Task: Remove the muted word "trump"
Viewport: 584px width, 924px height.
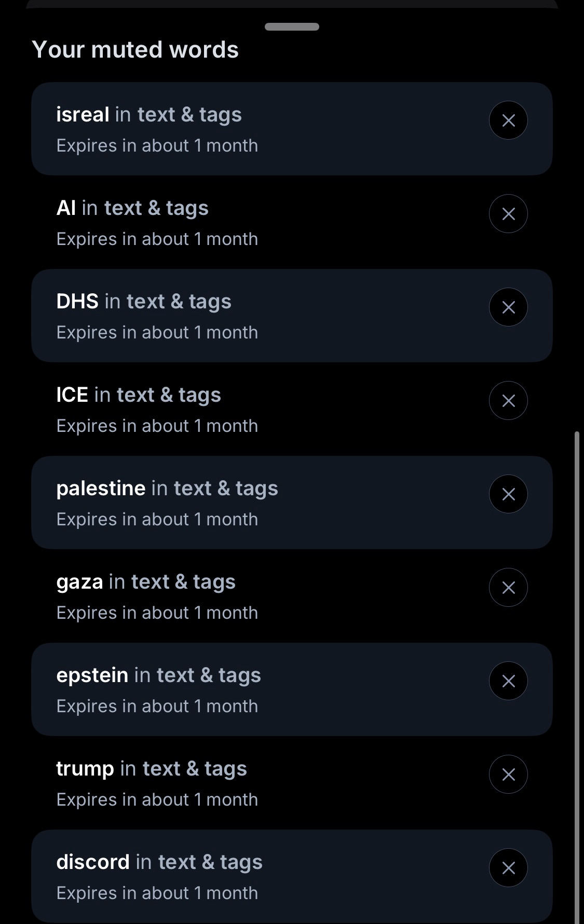Action: click(x=508, y=774)
